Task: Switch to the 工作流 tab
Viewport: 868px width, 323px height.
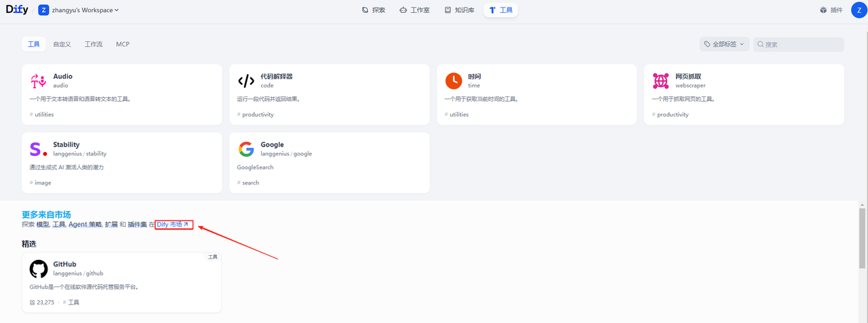Action: (x=94, y=44)
